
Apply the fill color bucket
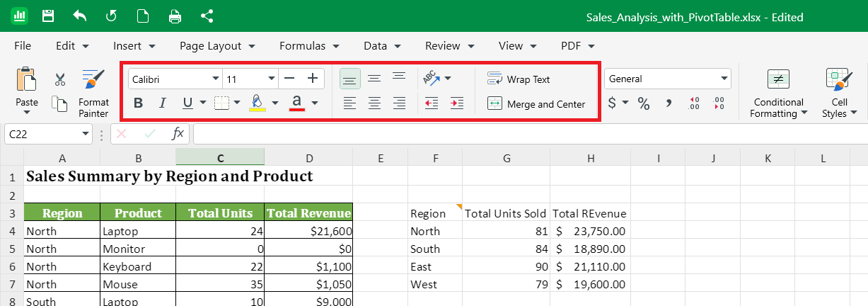(257, 103)
